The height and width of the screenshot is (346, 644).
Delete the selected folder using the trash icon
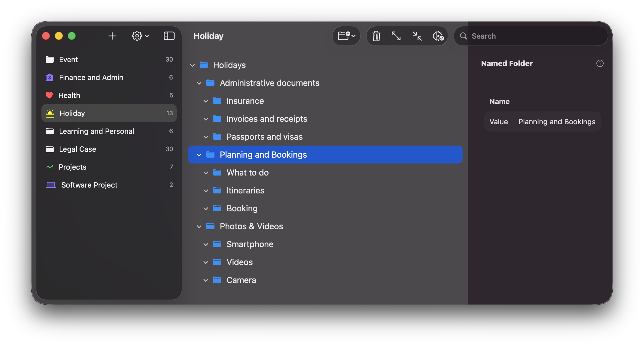(376, 36)
